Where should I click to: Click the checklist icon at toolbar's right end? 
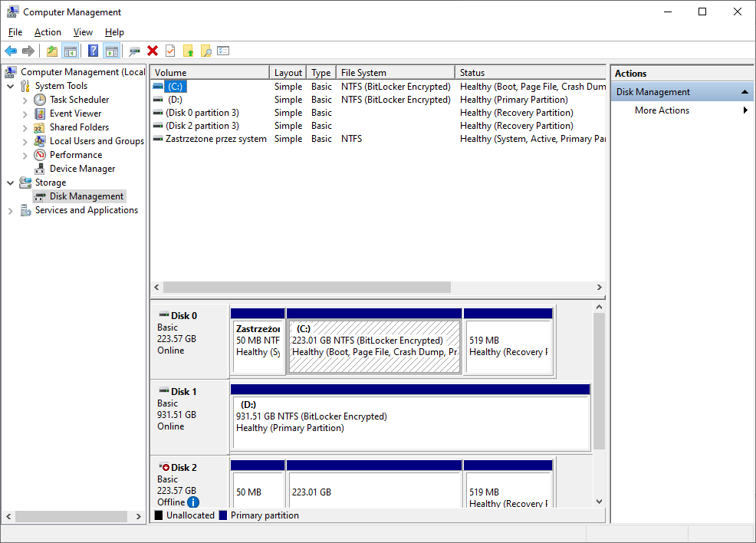[223, 51]
